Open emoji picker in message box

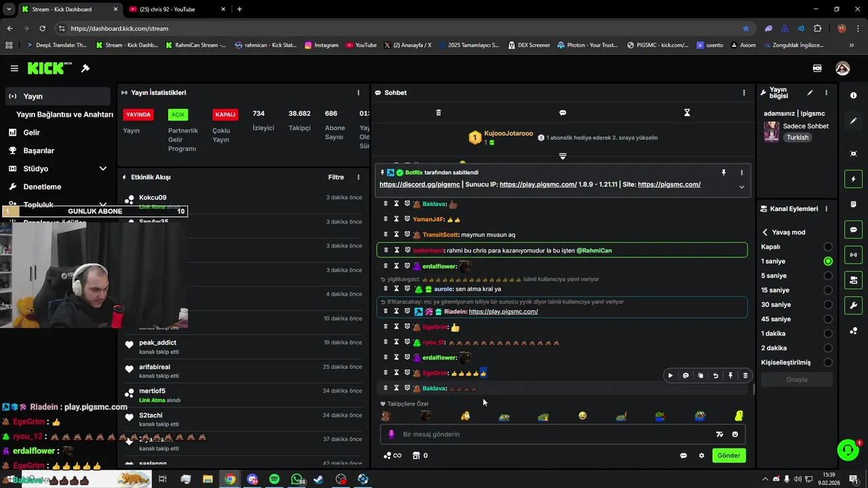tap(735, 434)
